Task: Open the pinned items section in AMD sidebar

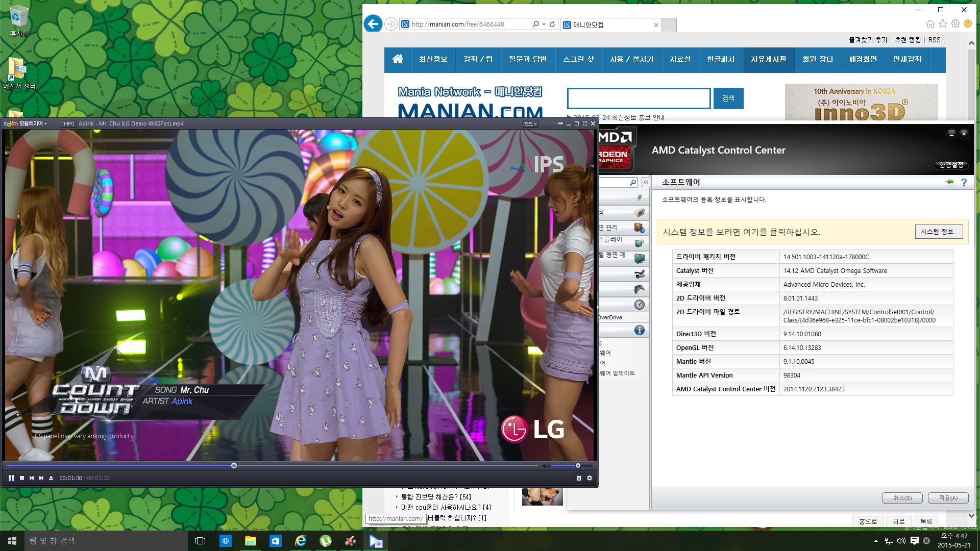Action: click(639, 197)
